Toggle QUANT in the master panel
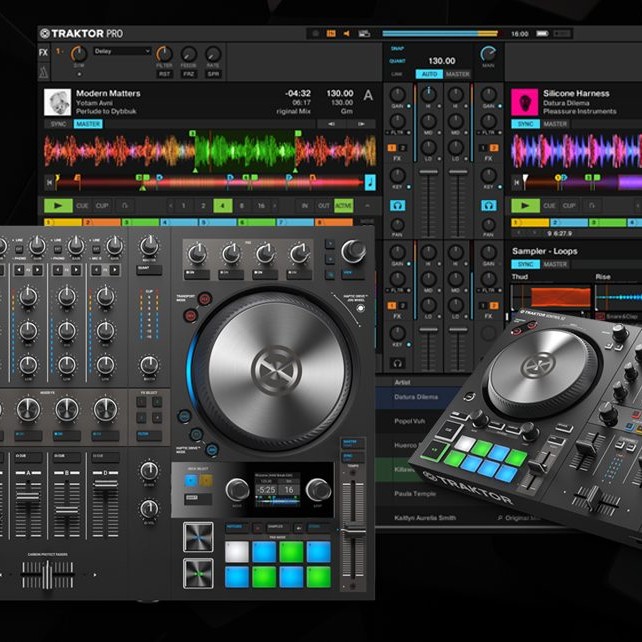This screenshot has width=642, height=642. coord(398,61)
